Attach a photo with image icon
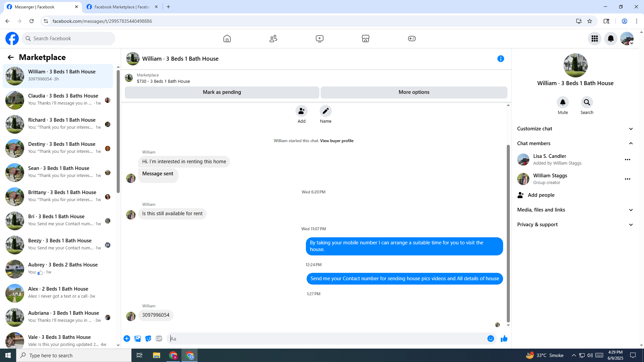The width and height of the screenshot is (644, 362). coord(138,339)
